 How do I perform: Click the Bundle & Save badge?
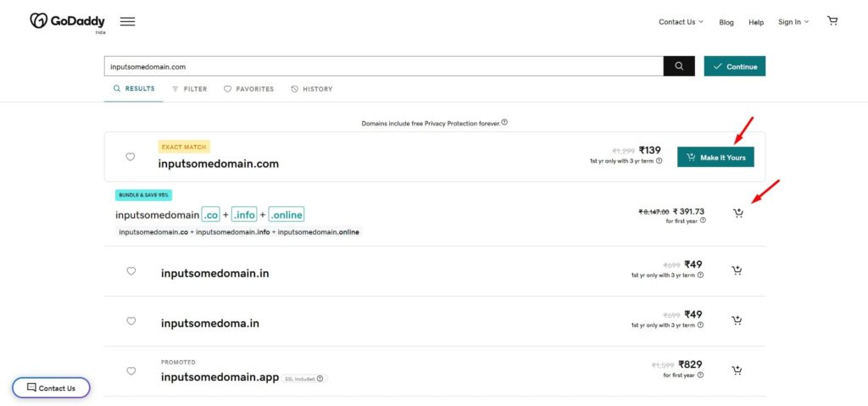pyautogui.click(x=144, y=195)
